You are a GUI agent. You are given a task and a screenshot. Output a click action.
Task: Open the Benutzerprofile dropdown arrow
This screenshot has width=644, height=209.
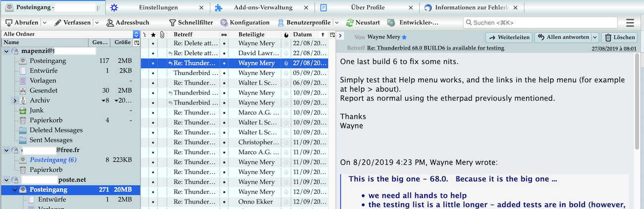coord(336,23)
